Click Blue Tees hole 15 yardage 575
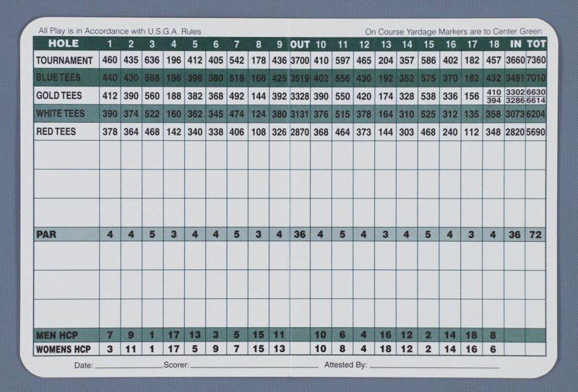 coord(428,79)
